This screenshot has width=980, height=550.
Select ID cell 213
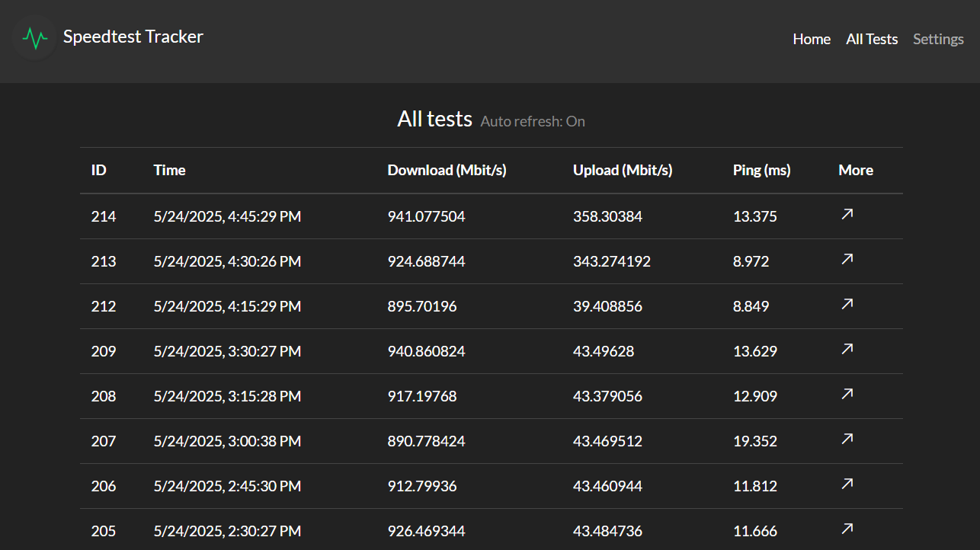104,261
